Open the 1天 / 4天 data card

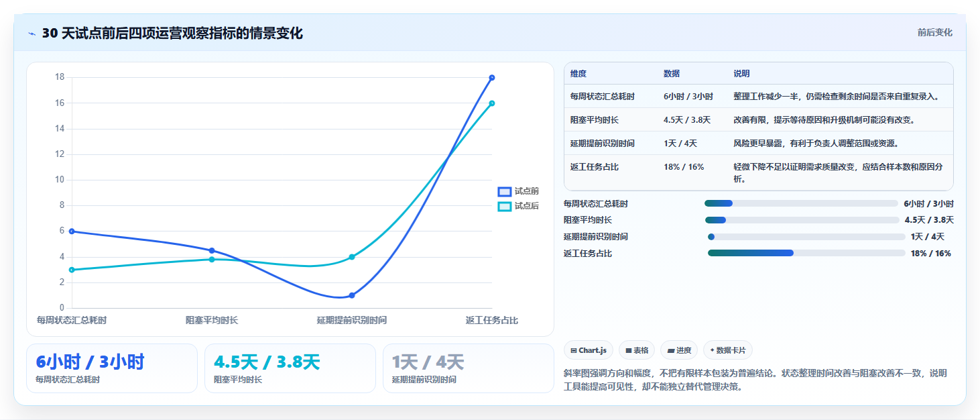coord(469,368)
